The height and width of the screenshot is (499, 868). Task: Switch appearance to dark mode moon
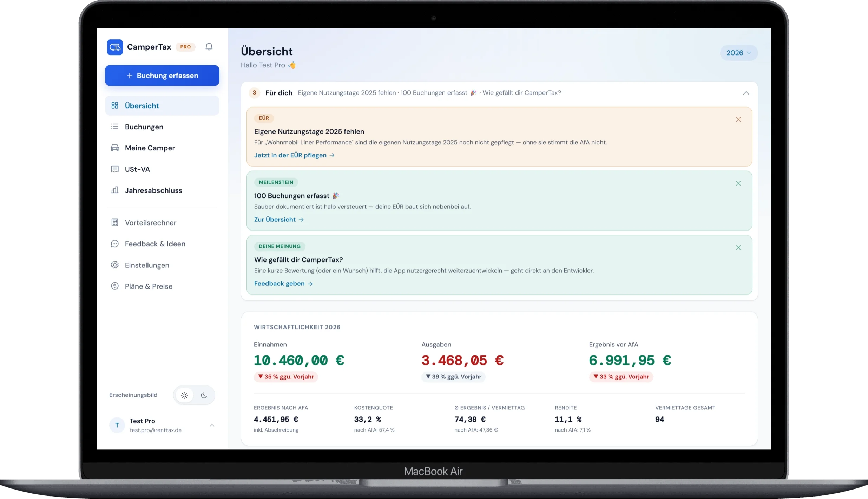tap(204, 395)
